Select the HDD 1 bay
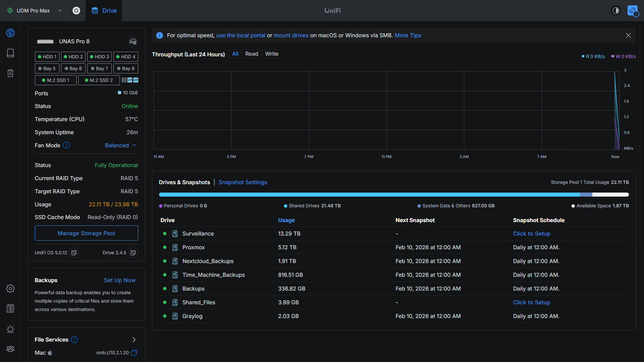The width and height of the screenshot is (644, 362). tap(47, 57)
